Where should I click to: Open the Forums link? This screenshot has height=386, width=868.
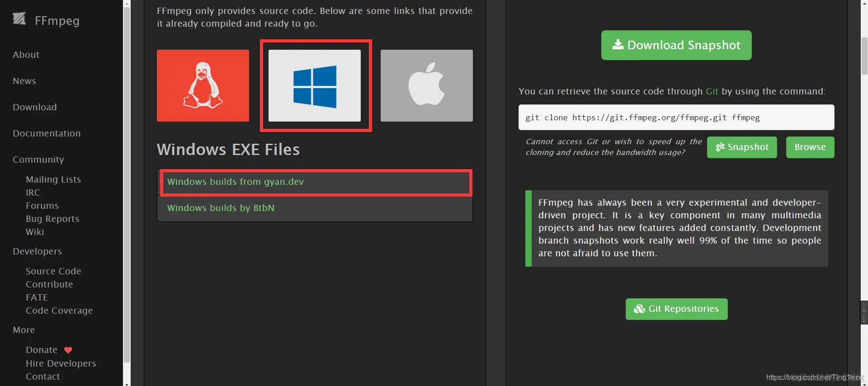click(42, 206)
